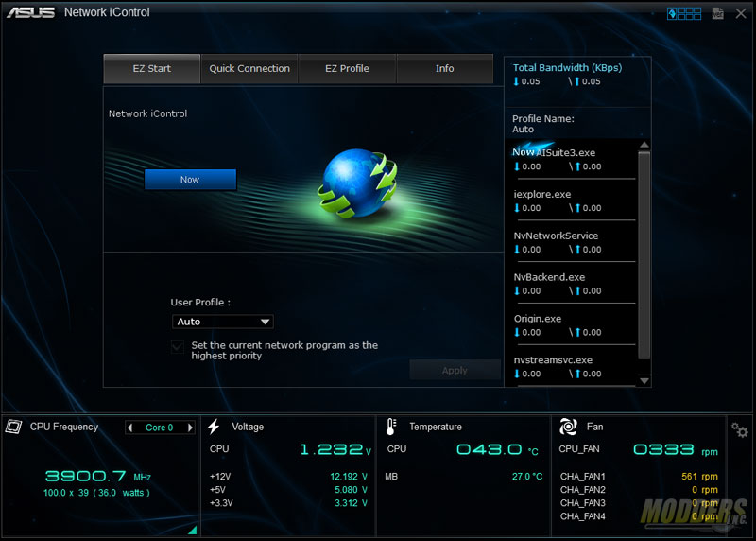Select previous CPU core with left arrow
Image resolution: width=756 pixels, height=541 pixels.
[129, 428]
